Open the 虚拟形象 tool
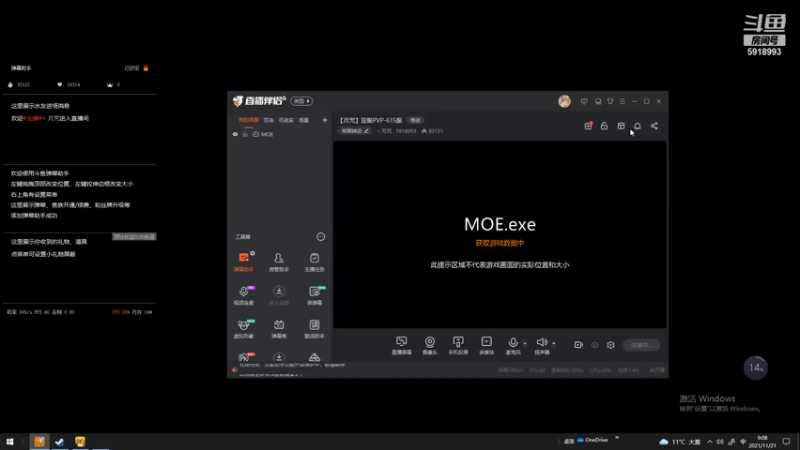The image size is (800, 450). pyautogui.click(x=244, y=329)
